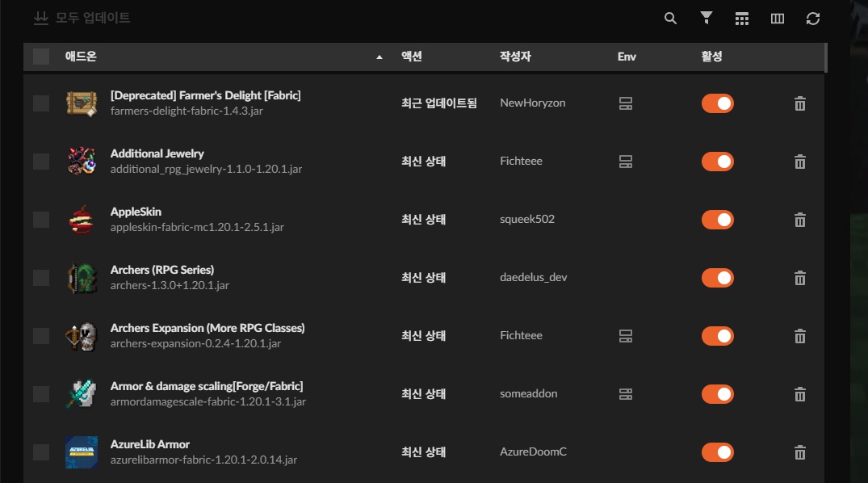Viewport: 868px width, 483px height.
Task: Delete the Archers (RPG Series) addon
Action: (x=800, y=278)
